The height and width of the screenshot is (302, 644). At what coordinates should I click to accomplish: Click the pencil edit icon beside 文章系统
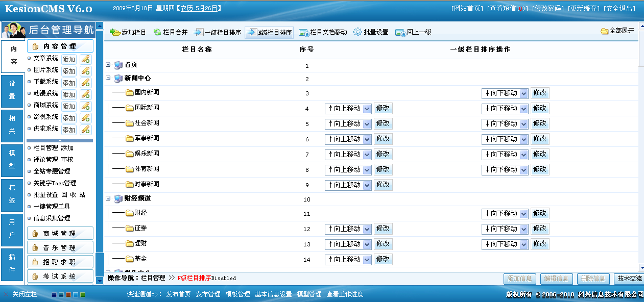click(85, 59)
